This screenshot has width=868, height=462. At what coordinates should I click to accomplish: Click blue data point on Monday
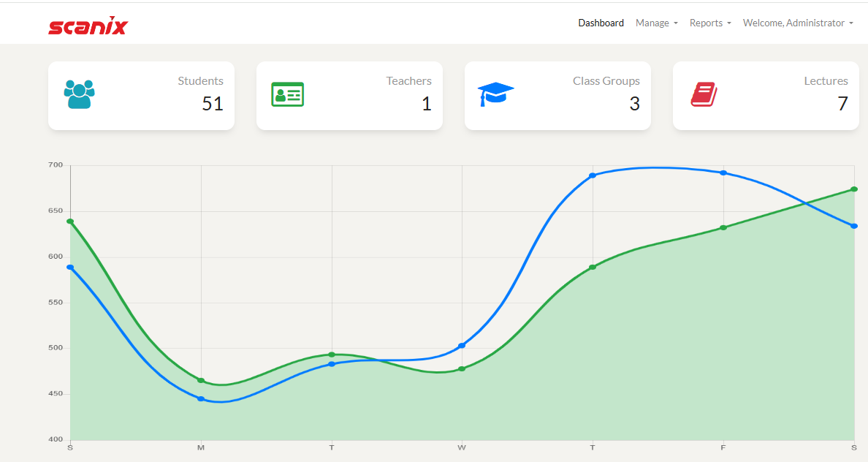[201, 399]
